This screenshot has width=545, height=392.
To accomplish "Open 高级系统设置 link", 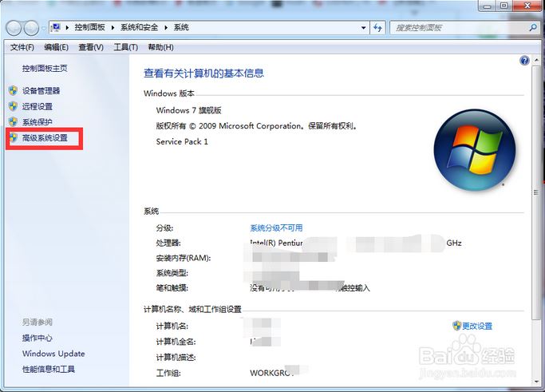I will pos(45,138).
